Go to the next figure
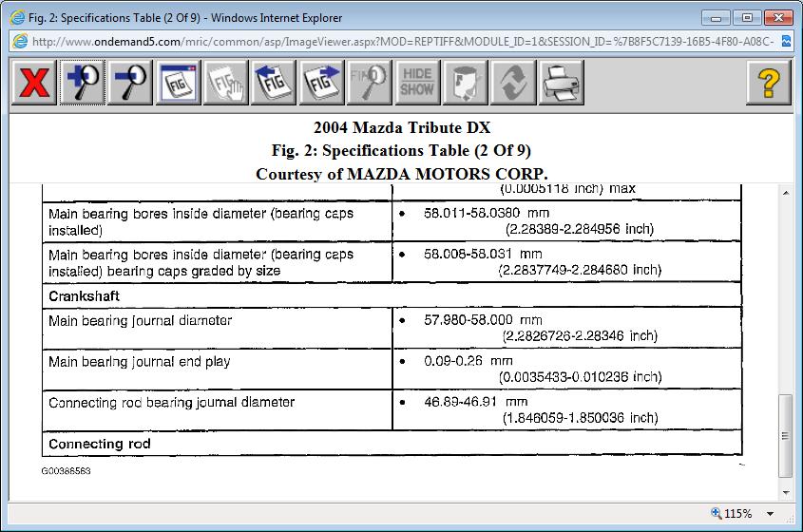This screenshot has height=532, width=803. click(x=321, y=84)
